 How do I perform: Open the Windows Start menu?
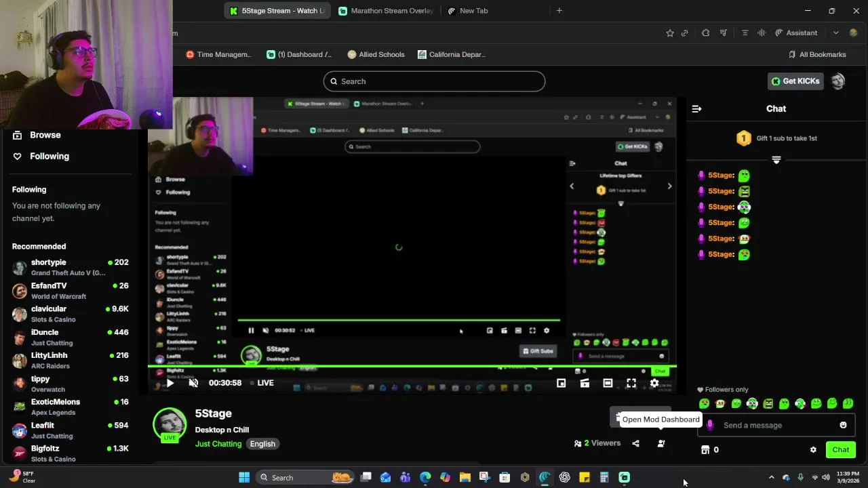pos(244,477)
